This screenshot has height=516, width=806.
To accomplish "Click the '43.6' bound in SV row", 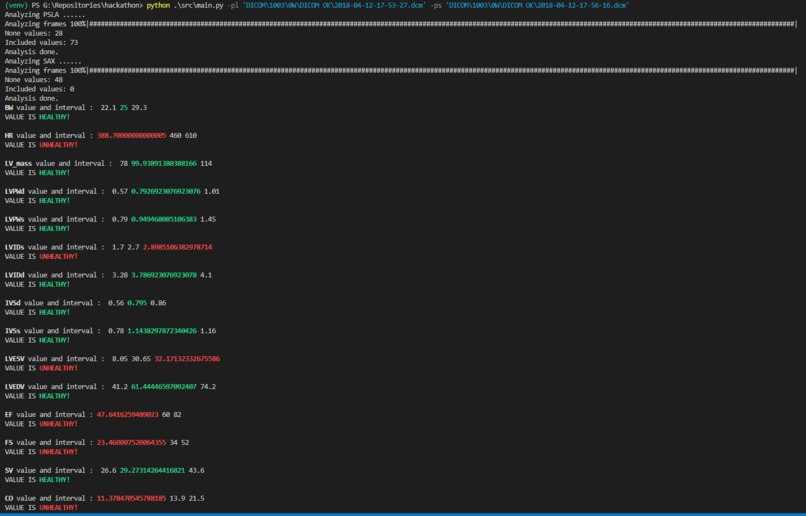I will [x=196, y=470].
